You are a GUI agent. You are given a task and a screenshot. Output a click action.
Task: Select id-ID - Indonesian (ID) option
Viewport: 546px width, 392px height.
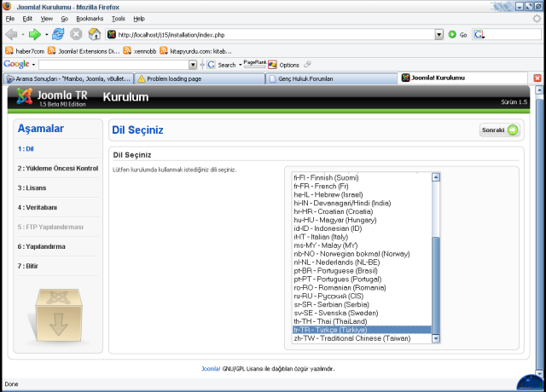(x=362, y=228)
